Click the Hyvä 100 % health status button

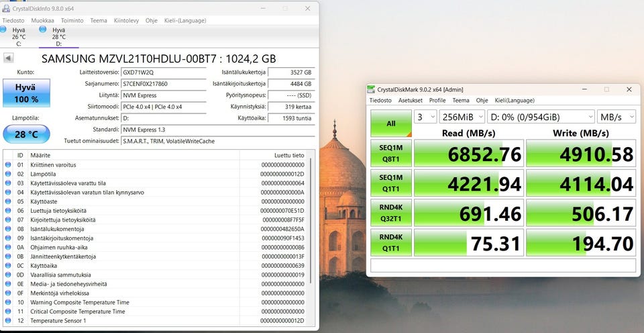click(27, 93)
